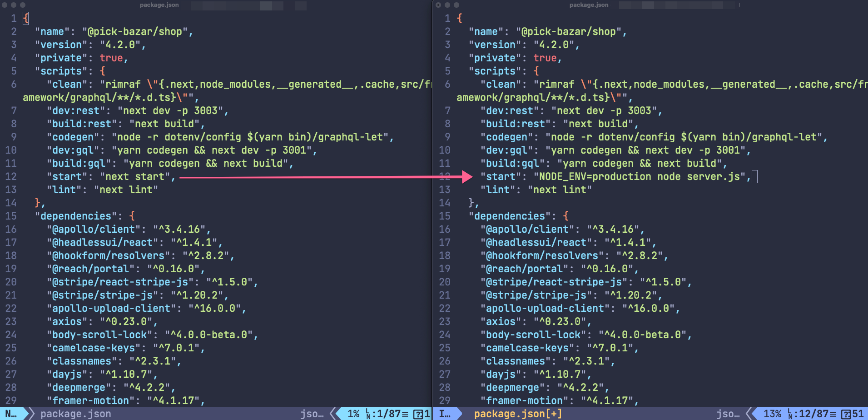The image size is (868, 420).
Task: Click the package.json title of the left window
Action: click(x=159, y=5)
